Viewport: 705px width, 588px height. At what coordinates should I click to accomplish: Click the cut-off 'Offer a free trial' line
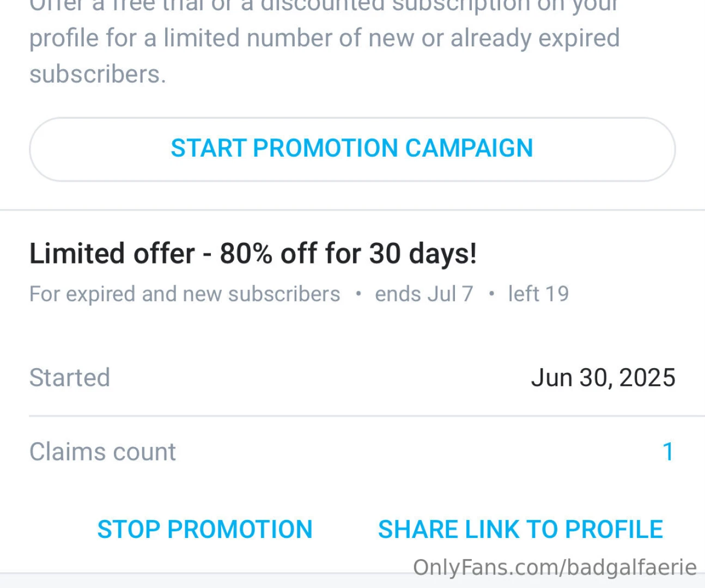click(x=324, y=5)
